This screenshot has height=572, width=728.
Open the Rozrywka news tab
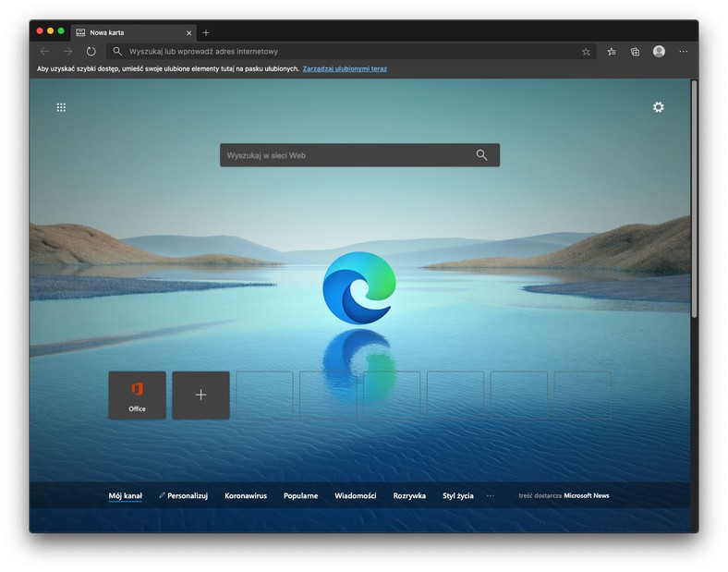[x=409, y=496]
